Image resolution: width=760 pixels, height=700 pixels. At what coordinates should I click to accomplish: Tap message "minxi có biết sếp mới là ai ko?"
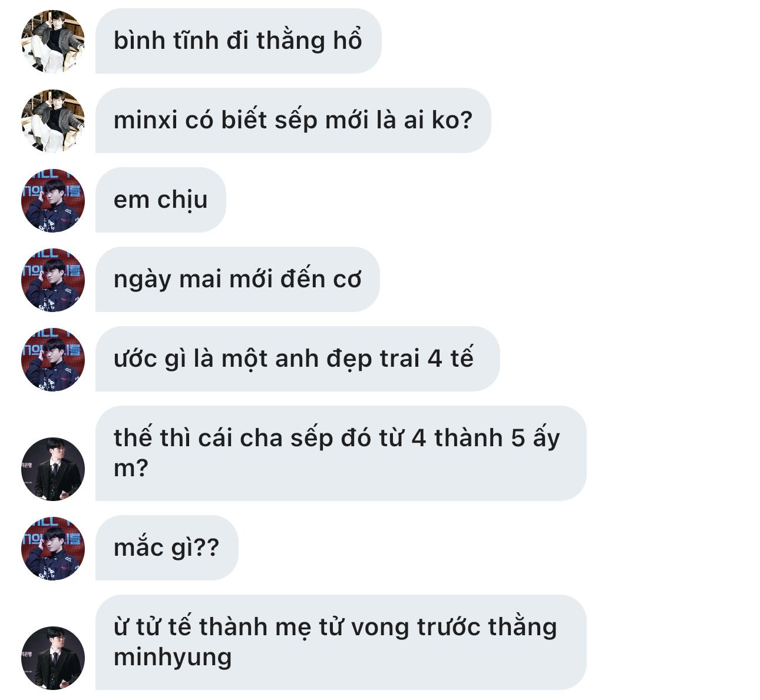293,121
